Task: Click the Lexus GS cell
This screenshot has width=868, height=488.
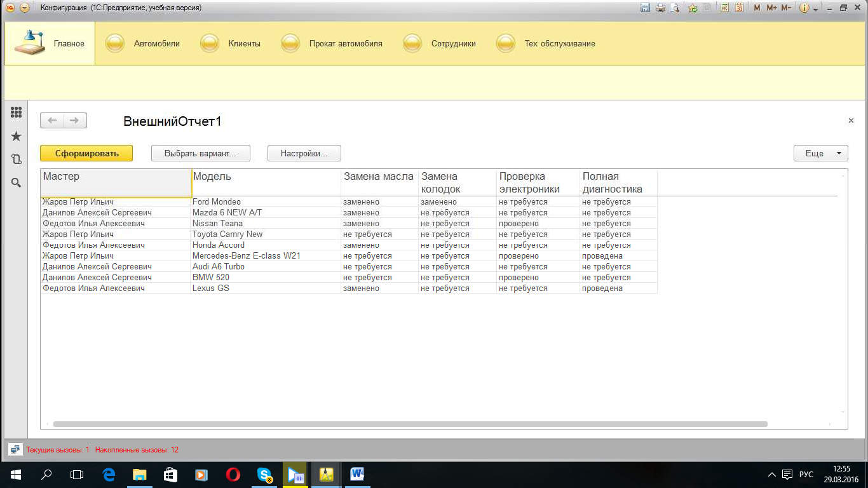Action: click(x=266, y=288)
